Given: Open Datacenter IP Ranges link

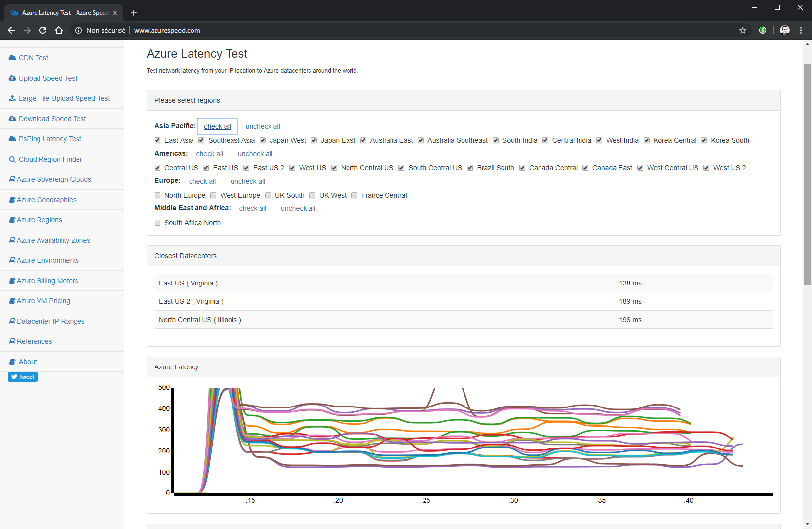Looking at the screenshot, I should tap(51, 321).
